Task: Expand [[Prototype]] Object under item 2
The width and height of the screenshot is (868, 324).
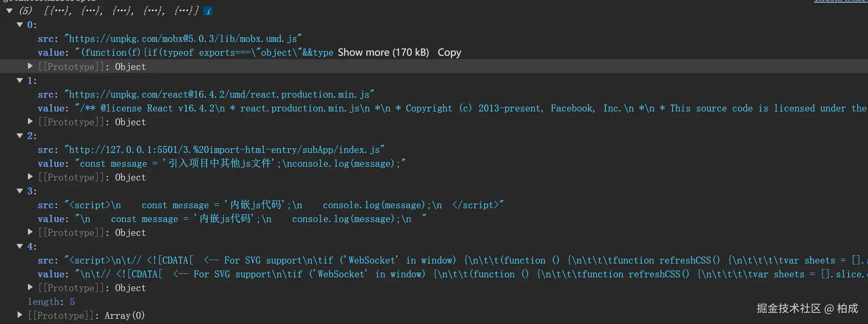Action: tap(30, 177)
